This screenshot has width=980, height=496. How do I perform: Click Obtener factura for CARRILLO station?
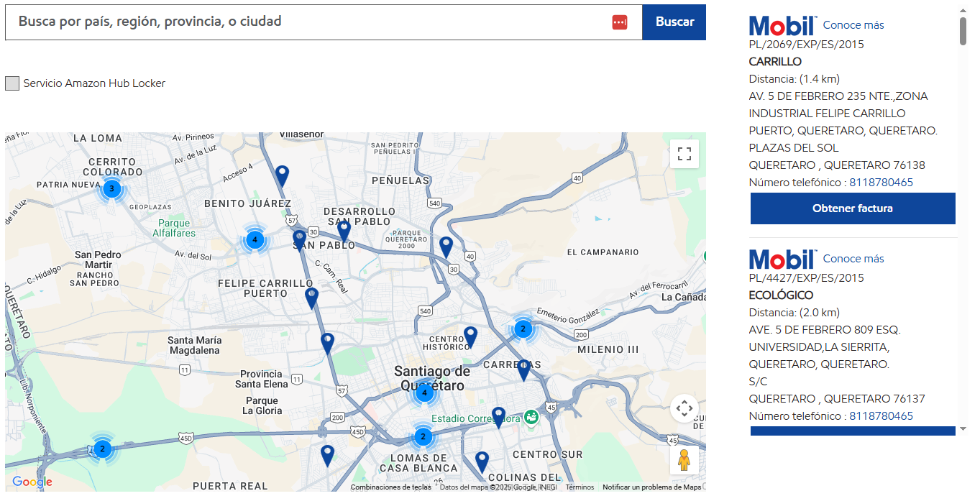tap(853, 208)
